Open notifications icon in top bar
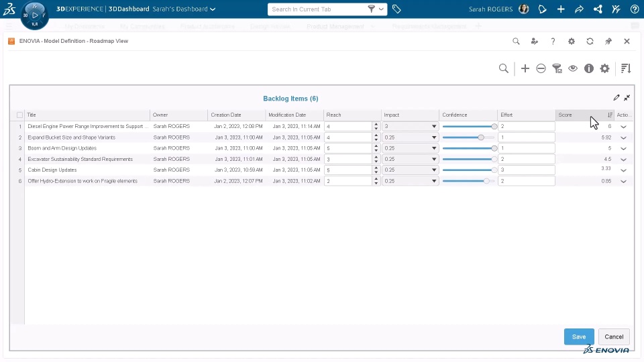644x362 pixels. 542,9
